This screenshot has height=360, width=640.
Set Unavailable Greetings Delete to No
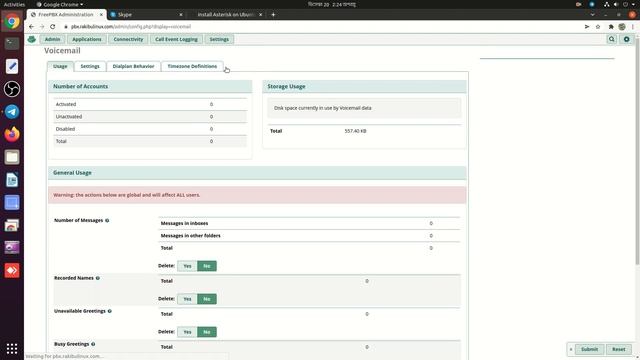(207, 332)
